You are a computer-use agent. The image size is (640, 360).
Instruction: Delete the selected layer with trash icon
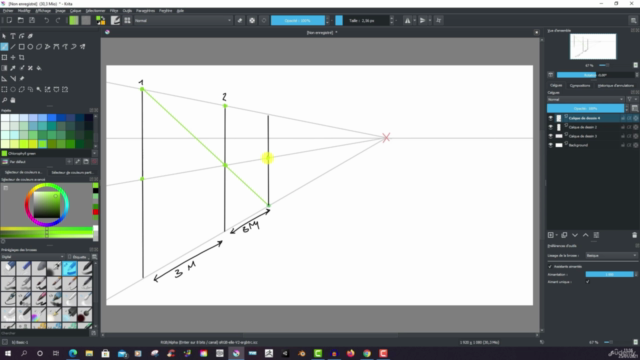[x=634, y=235]
